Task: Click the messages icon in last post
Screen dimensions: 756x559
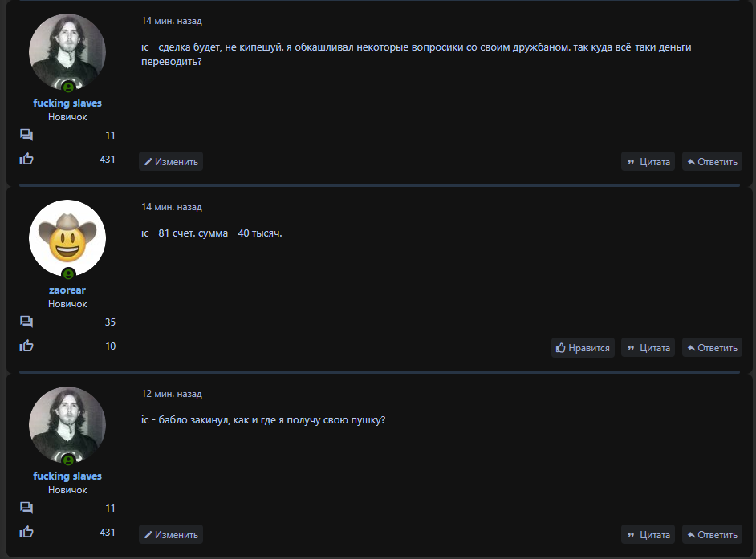Action: tap(26, 508)
